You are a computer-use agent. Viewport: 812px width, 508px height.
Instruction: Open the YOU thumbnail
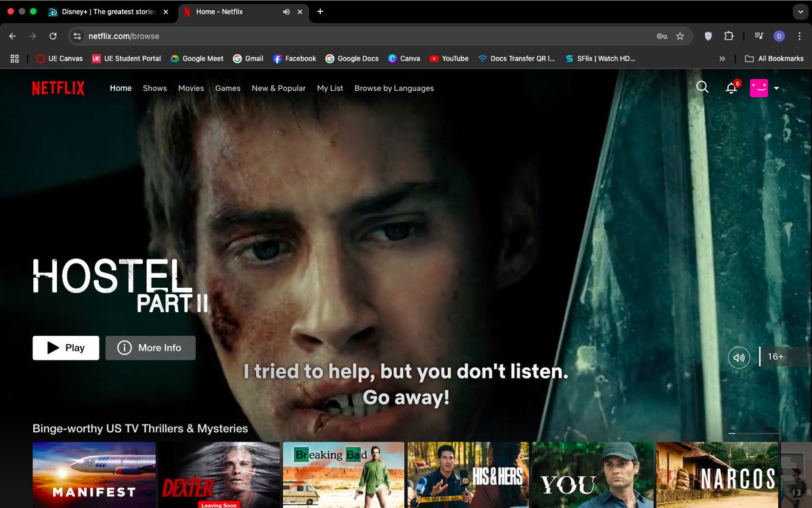pos(593,475)
